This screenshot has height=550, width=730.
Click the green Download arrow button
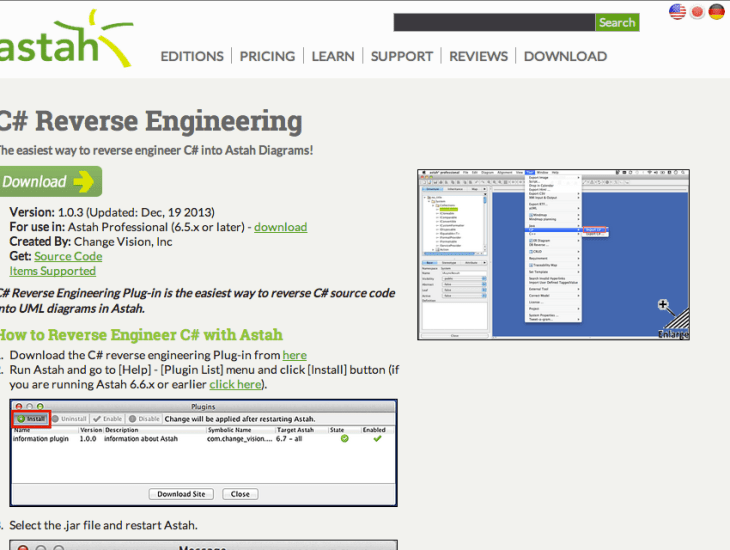click(50, 182)
